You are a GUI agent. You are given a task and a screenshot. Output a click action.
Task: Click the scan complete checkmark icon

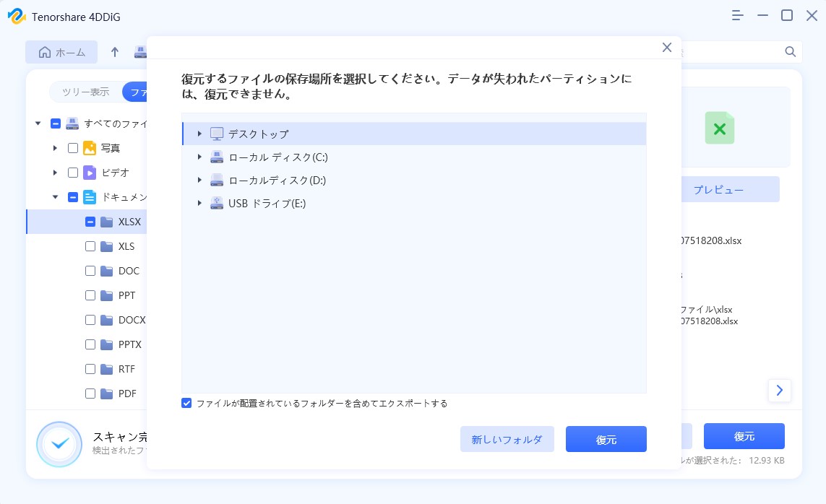[x=59, y=445]
